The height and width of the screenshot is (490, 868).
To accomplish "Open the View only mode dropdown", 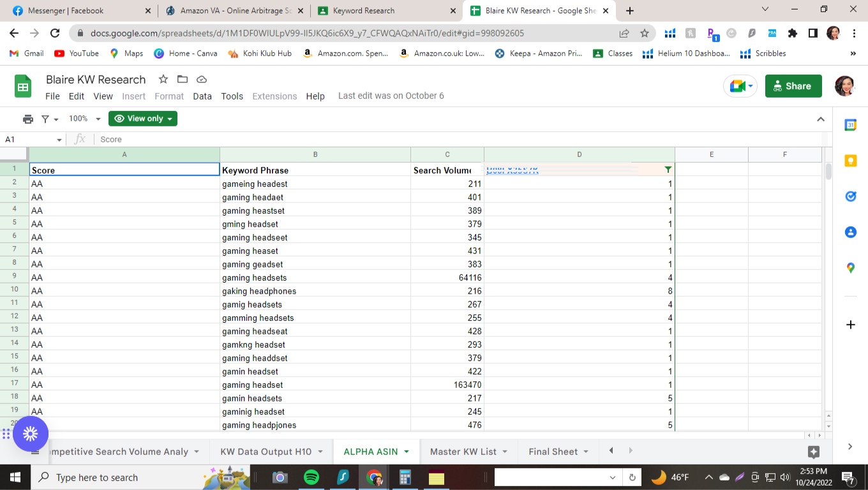I will (143, 119).
